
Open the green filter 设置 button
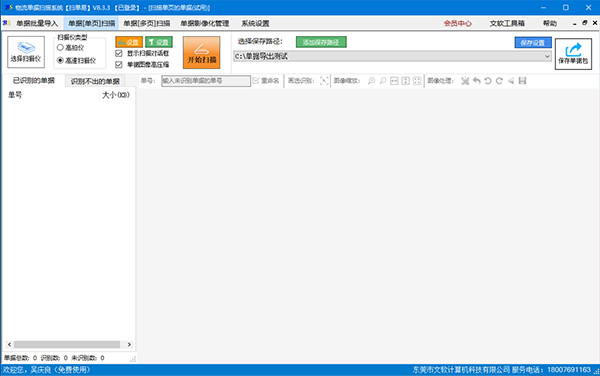[x=159, y=42]
